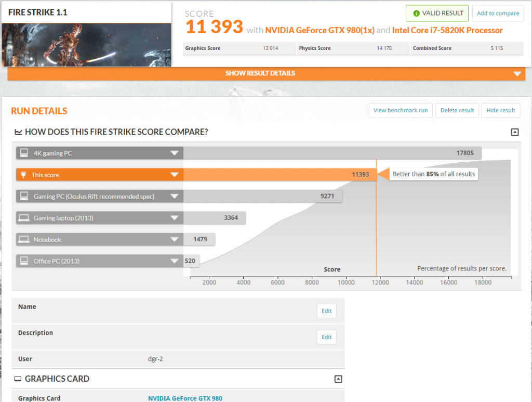
Task: Click the Physics Score value 14 170
Action: coord(384,48)
